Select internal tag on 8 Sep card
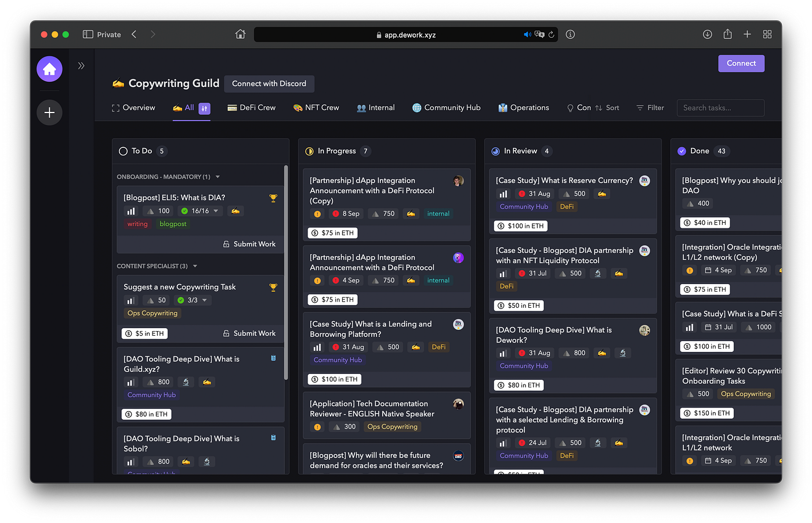 click(438, 214)
